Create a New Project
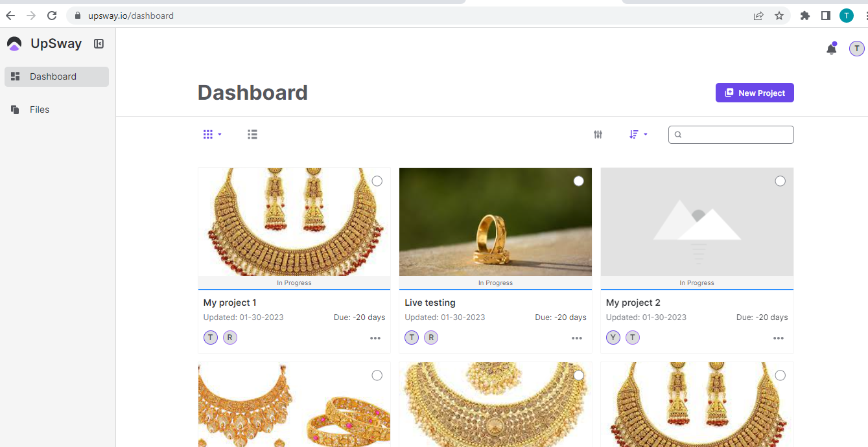 point(755,93)
